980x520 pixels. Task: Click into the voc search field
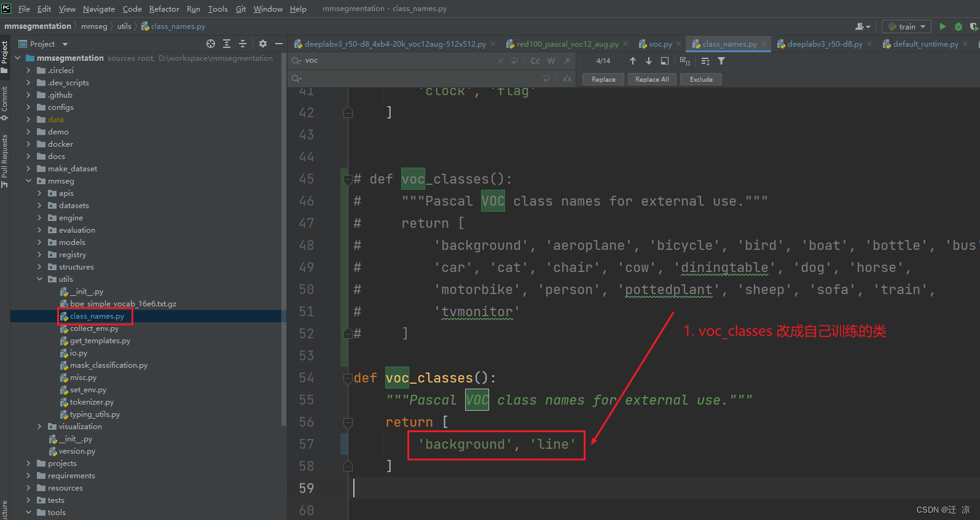pos(399,61)
